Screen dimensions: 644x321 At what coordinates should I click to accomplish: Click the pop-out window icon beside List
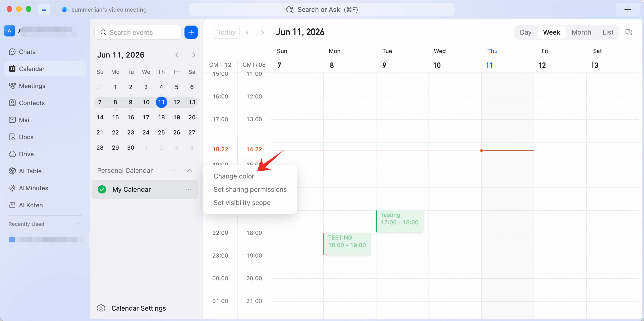click(x=629, y=32)
